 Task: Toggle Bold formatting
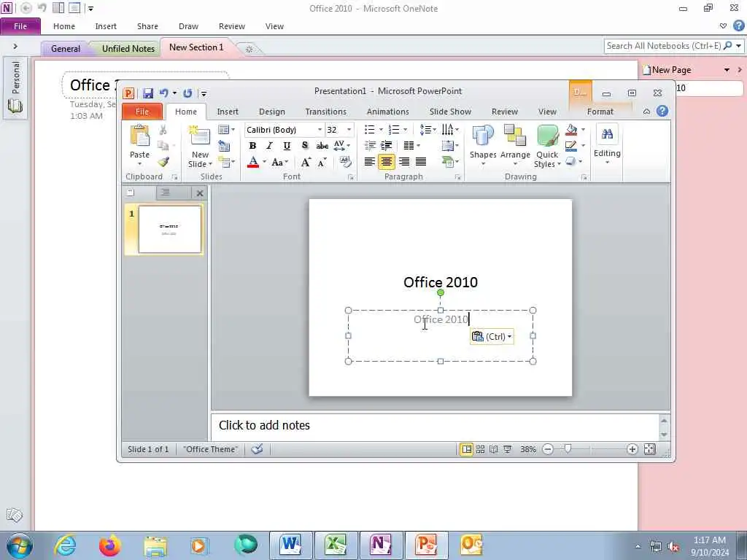click(252, 146)
